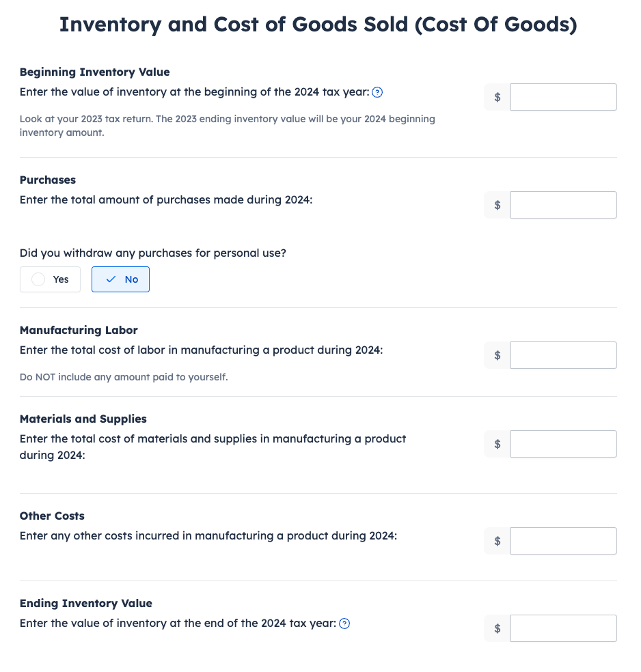Open help icon beside beginning inventory question
641x672 pixels.
pyautogui.click(x=377, y=92)
